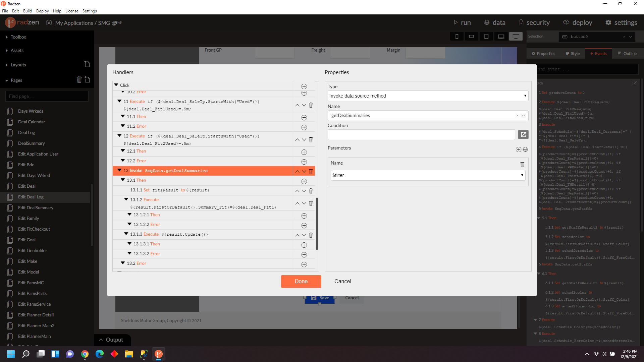Delete the getDealSummaries invoke step trash icon
The height and width of the screenshot is (362, 644).
[311, 171]
